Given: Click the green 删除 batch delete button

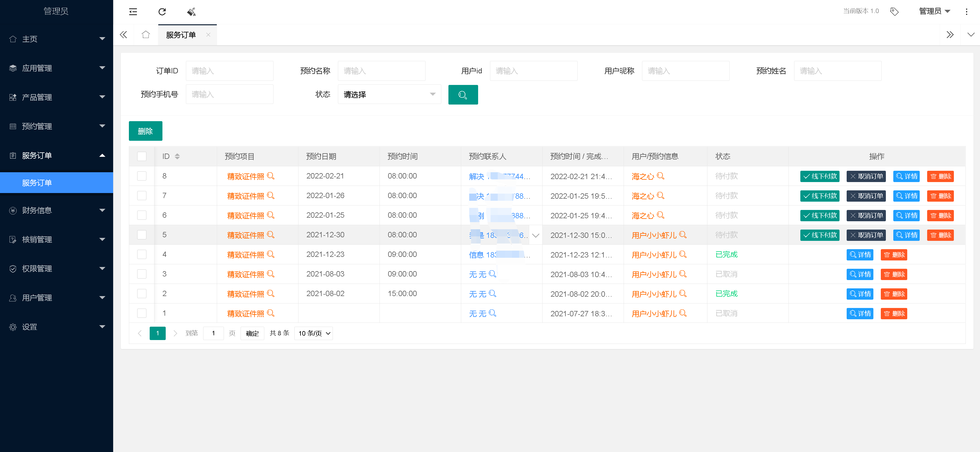Looking at the screenshot, I should [145, 131].
